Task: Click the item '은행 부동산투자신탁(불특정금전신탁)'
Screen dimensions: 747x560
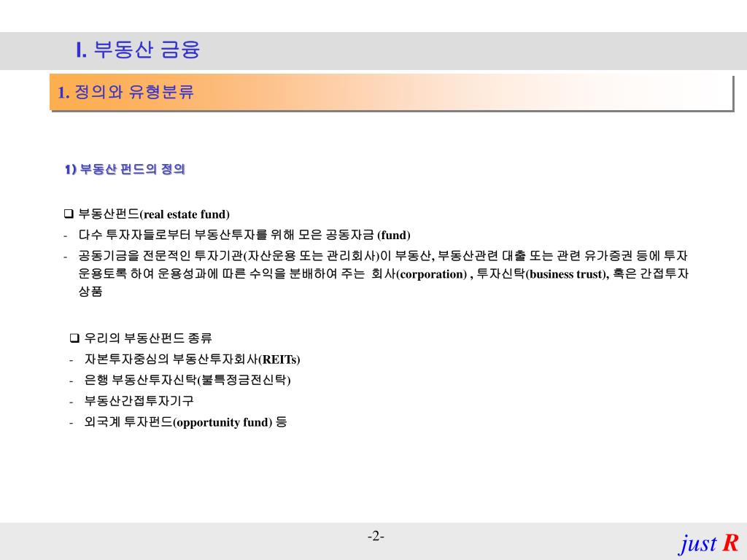Action: pyautogui.click(x=187, y=380)
